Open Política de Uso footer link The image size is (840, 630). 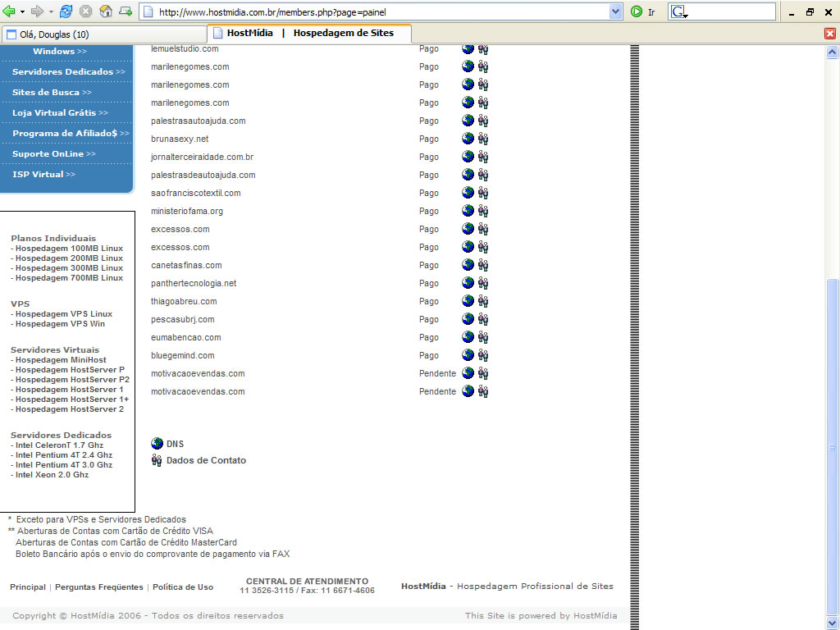pyautogui.click(x=183, y=587)
